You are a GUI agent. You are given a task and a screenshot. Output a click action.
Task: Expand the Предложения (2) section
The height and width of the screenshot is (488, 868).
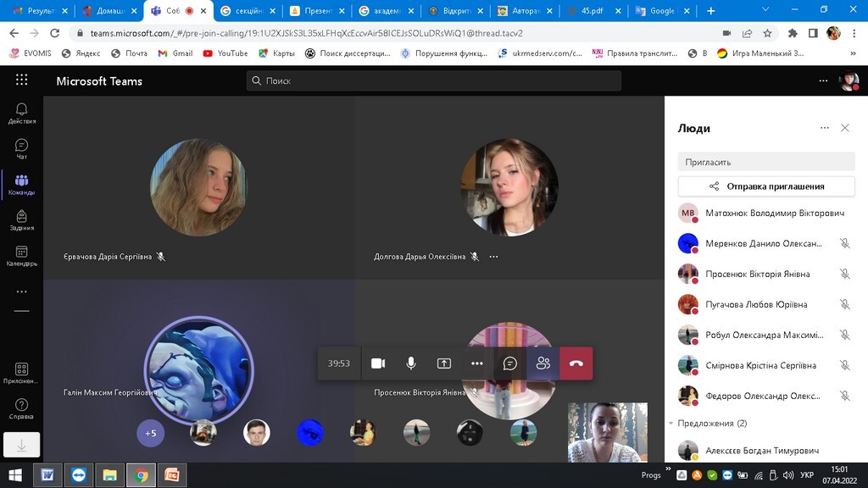tap(708, 423)
